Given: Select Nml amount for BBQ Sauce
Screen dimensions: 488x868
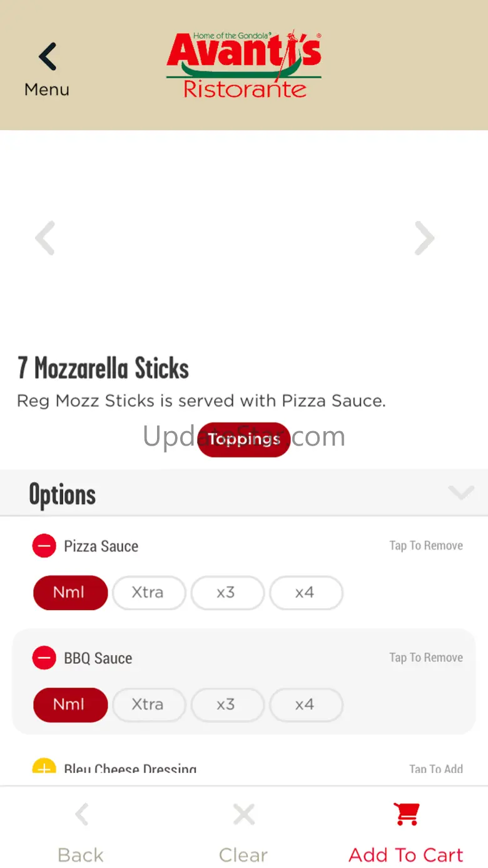Looking at the screenshot, I should 69,704.
